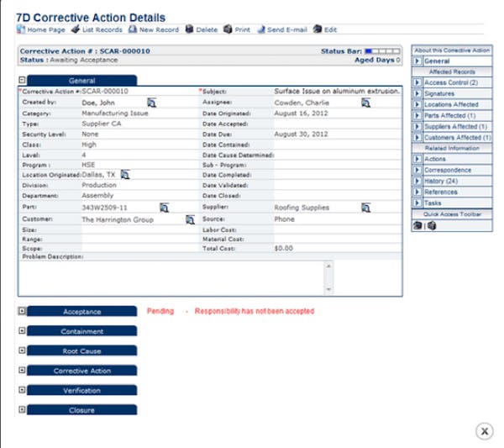The height and width of the screenshot is (448, 504).
Task: Click the Send E-mail toolbar icon
Action: [x=261, y=29]
